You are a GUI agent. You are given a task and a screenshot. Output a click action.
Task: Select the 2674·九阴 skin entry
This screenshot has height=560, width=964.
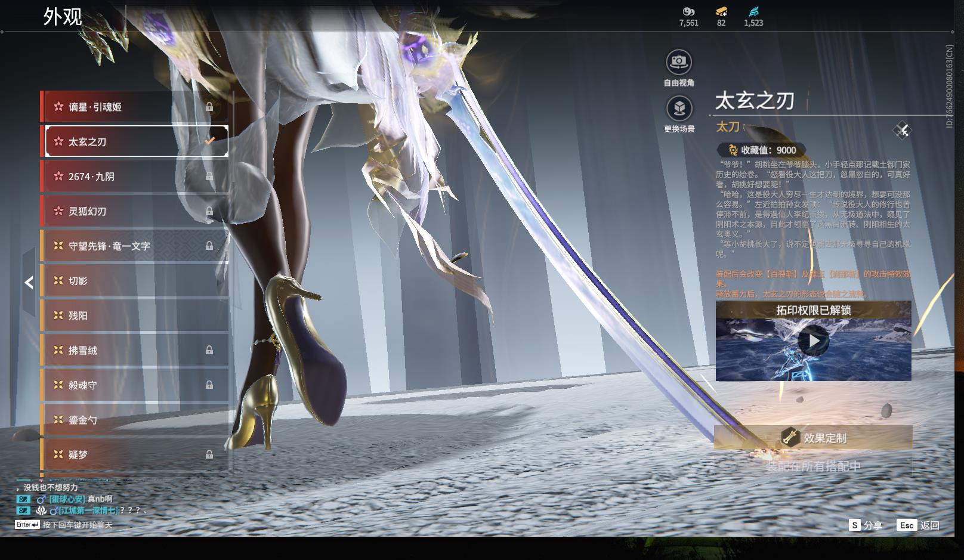134,177
